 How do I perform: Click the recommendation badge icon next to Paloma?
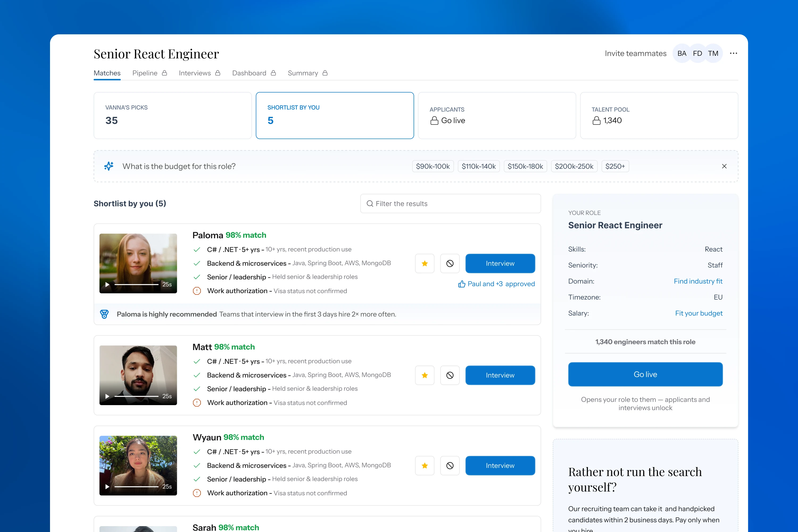pyautogui.click(x=105, y=314)
